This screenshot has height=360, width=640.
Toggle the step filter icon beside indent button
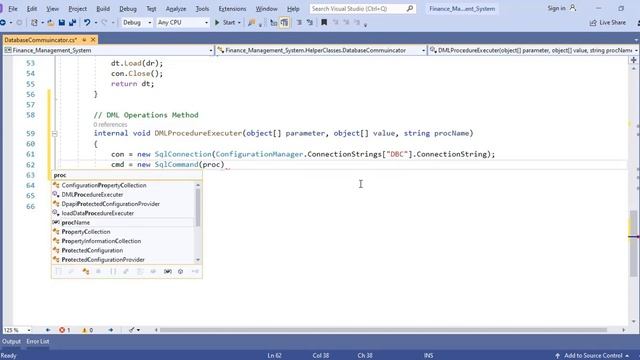(x=273, y=23)
